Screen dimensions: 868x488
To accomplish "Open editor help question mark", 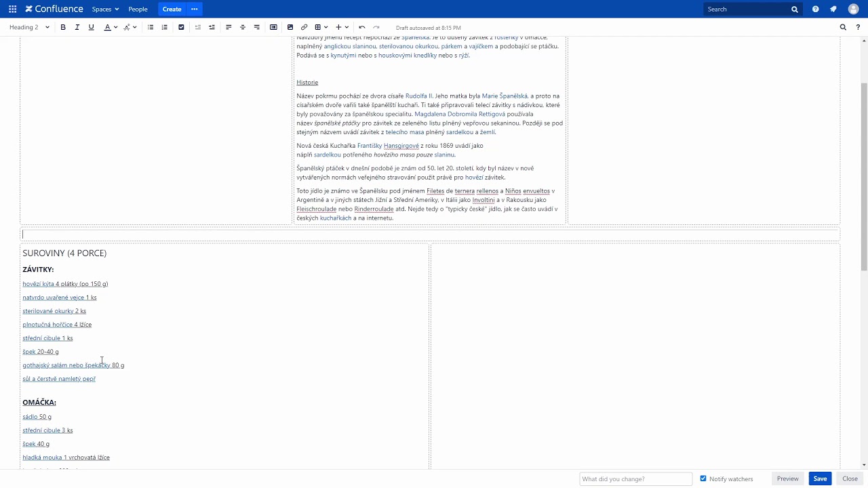I will (x=858, y=27).
